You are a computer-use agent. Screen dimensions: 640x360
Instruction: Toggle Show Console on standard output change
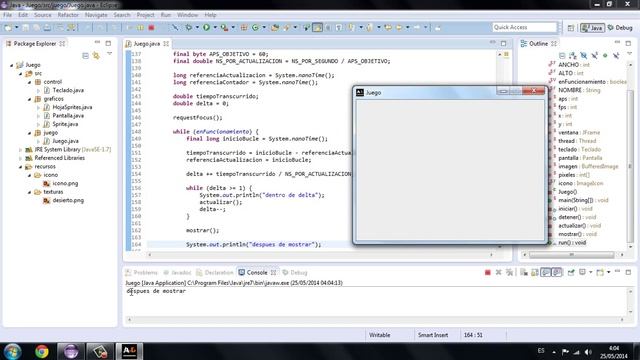coord(546,272)
